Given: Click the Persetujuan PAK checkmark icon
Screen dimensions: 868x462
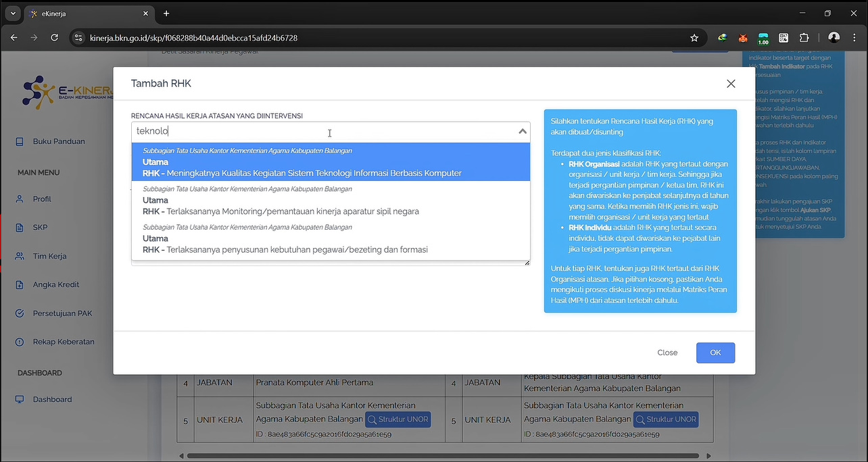Looking at the screenshot, I should [x=20, y=313].
